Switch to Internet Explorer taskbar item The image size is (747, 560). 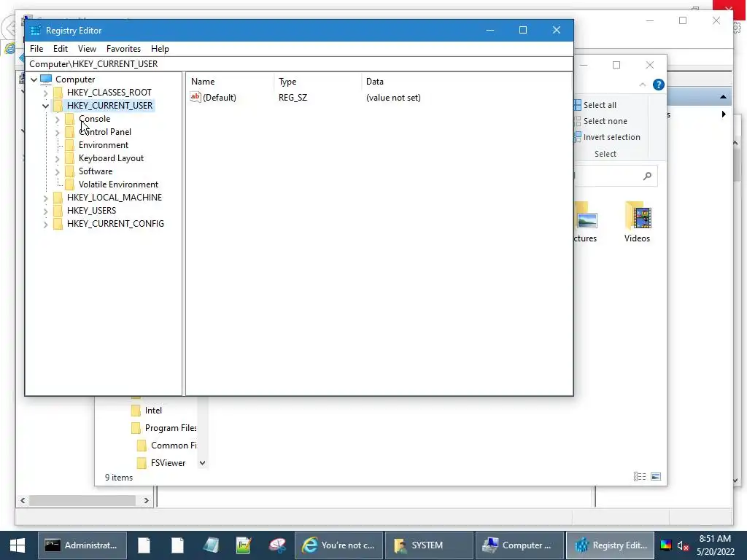(338, 545)
